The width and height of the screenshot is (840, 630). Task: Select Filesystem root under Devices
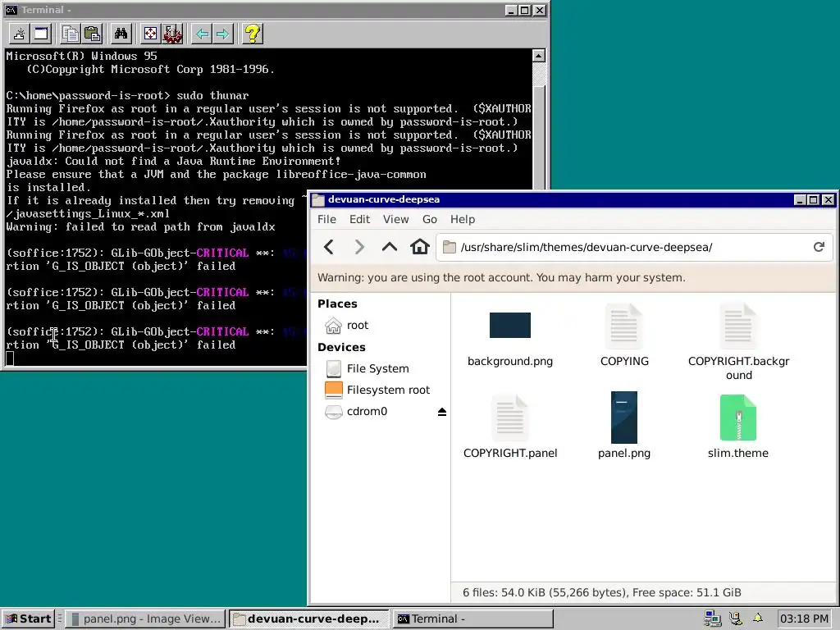coord(381,390)
